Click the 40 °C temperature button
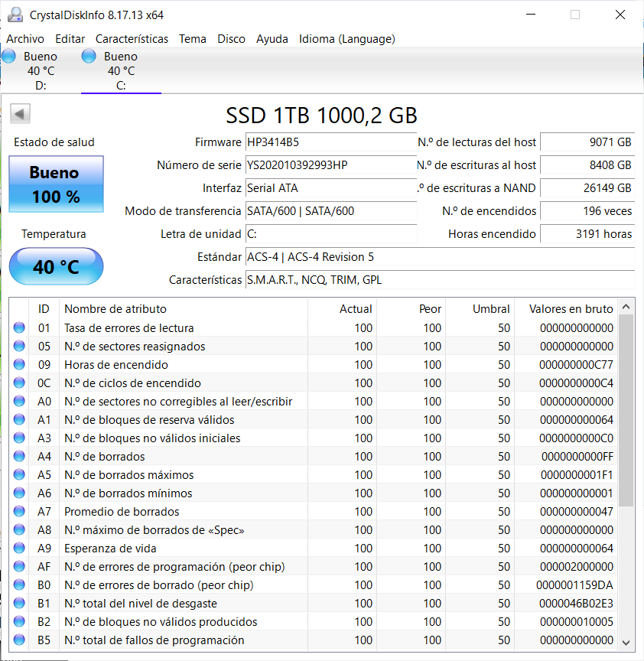This screenshot has width=644, height=661. (x=56, y=267)
